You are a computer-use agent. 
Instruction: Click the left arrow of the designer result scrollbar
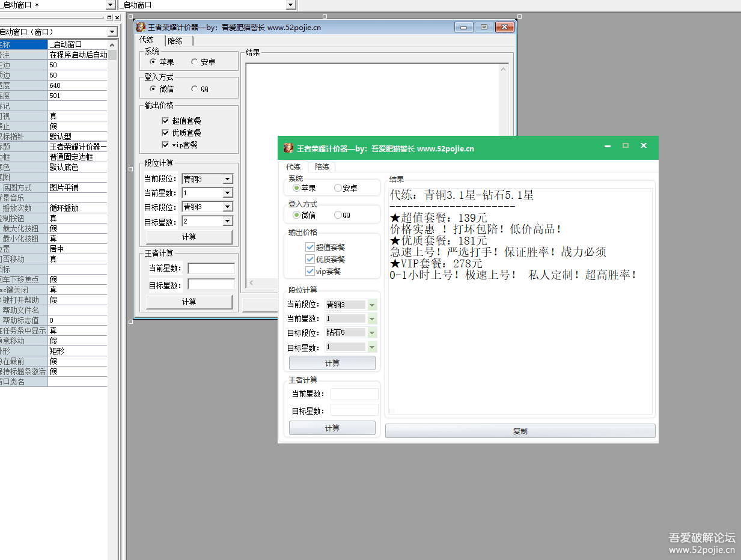pos(251,282)
